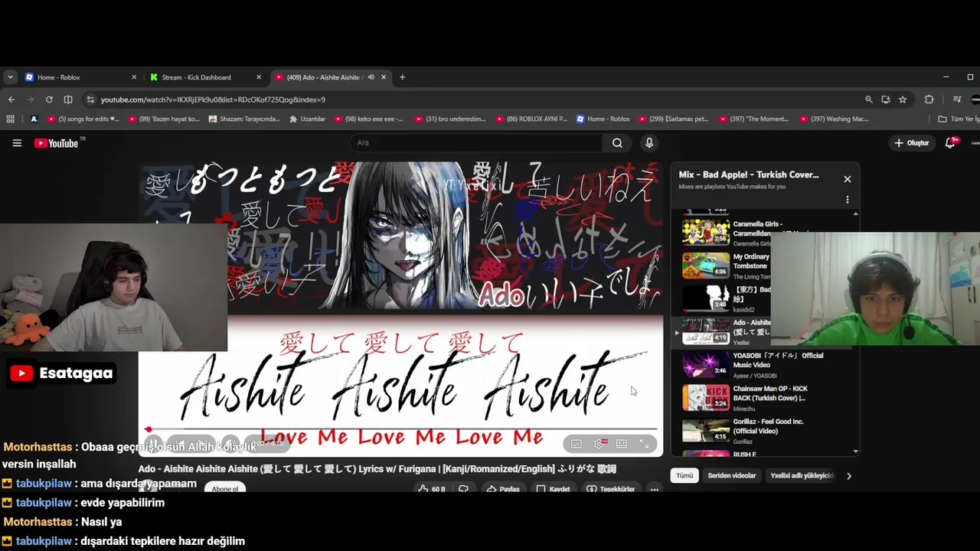Viewport: 980px width, 551px height.
Task: Open the Uzantılar bookmark
Action: [x=307, y=119]
